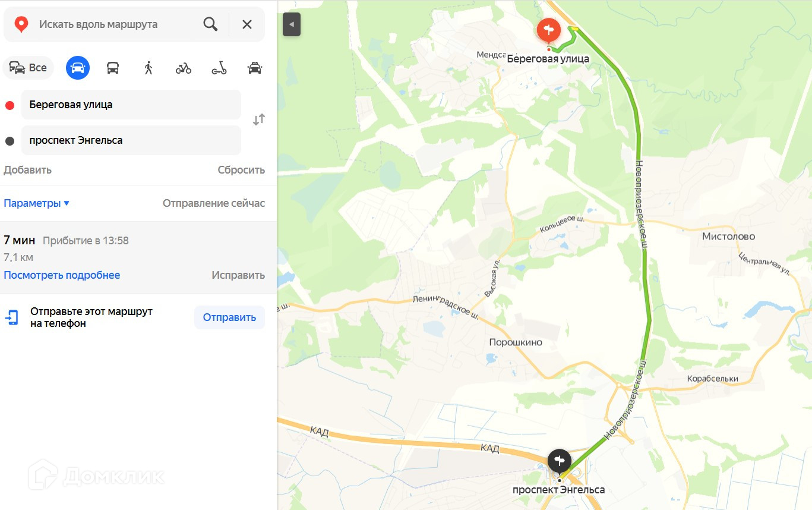The width and height of the screenshot is (812, 510).
Task: Select the car route mode
Action: pos(78,68)
